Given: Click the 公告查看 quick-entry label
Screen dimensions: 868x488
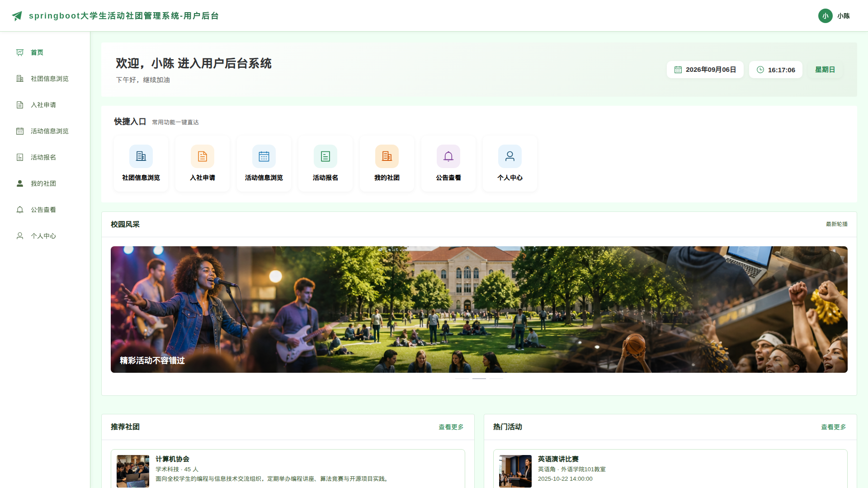Looking at the screenshot, I should click(448, 178).
